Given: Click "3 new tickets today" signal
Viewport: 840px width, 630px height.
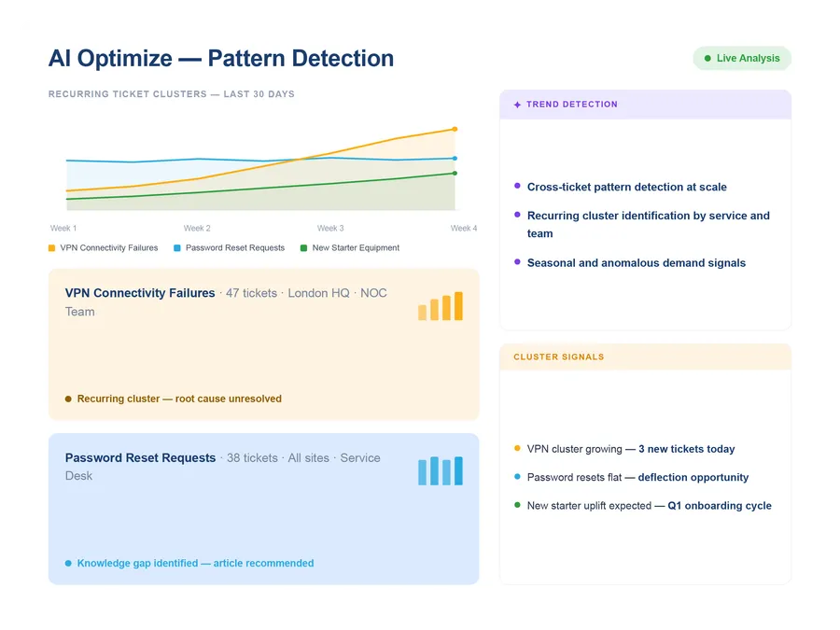Looking at the screenshot, I should [x=686, y=449].
